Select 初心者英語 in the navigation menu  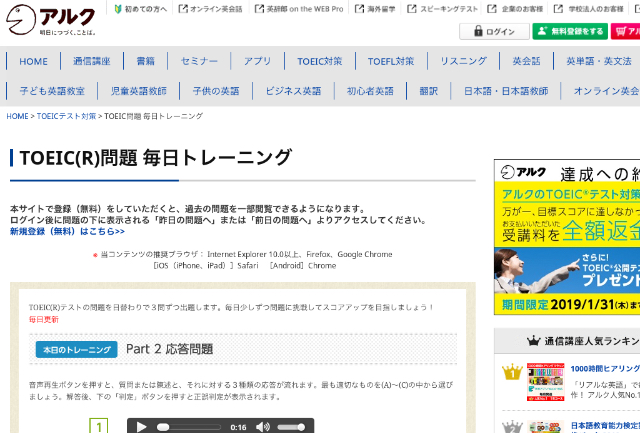click(370, 91)
